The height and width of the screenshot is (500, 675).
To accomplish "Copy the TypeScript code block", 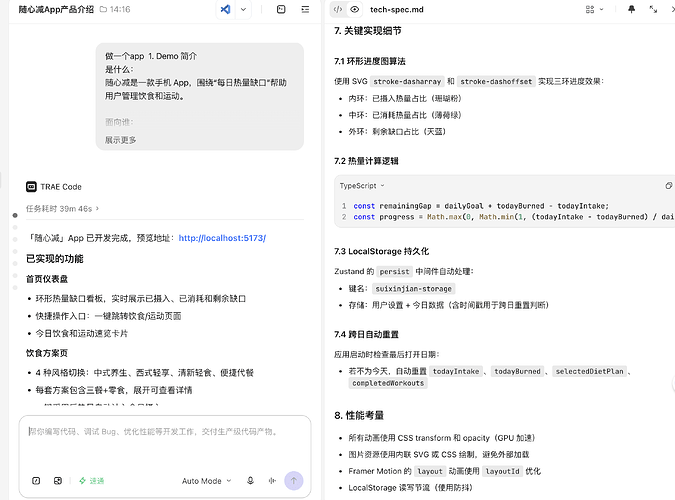I will 668,186.
